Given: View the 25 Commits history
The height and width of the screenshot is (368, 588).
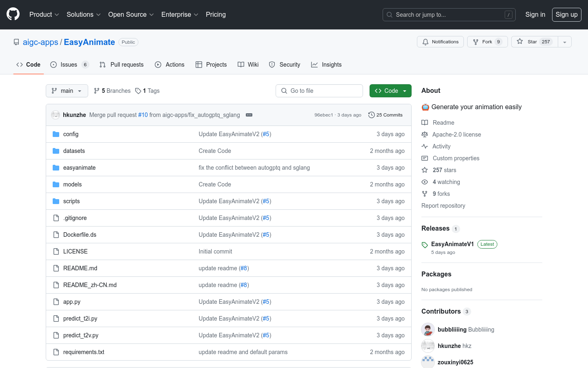Looking at the screenshot, I should 385,115.
